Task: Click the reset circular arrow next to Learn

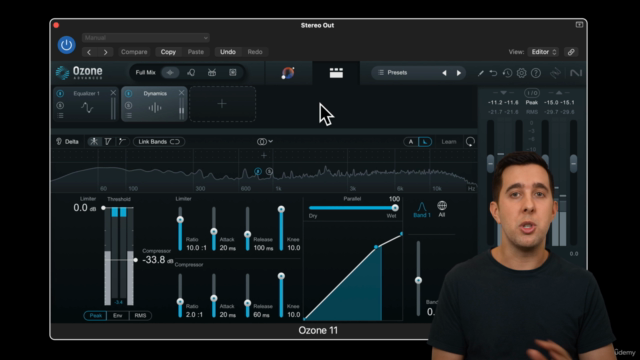Action: [x=470, y=142]
